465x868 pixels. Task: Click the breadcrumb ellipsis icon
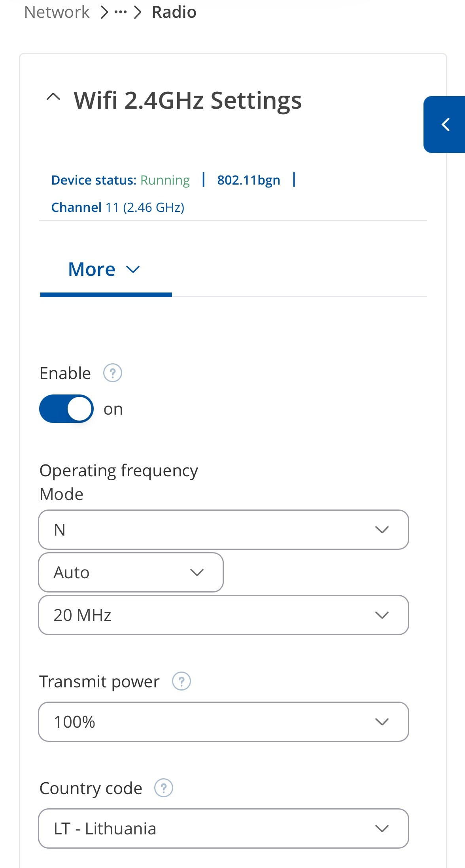coord(120,12)
